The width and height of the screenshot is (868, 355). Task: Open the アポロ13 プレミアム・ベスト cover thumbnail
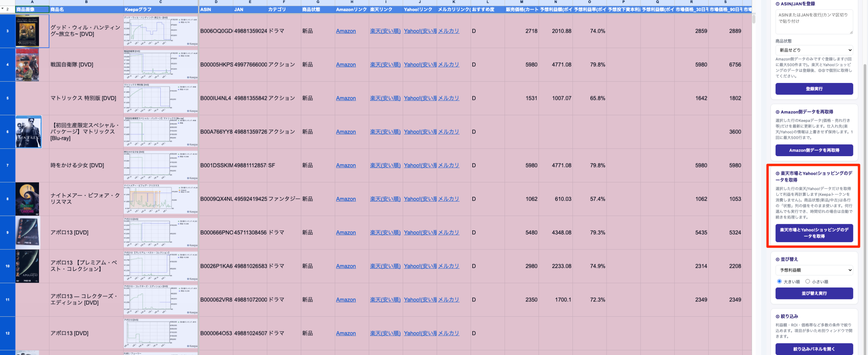tap(27, 266)
